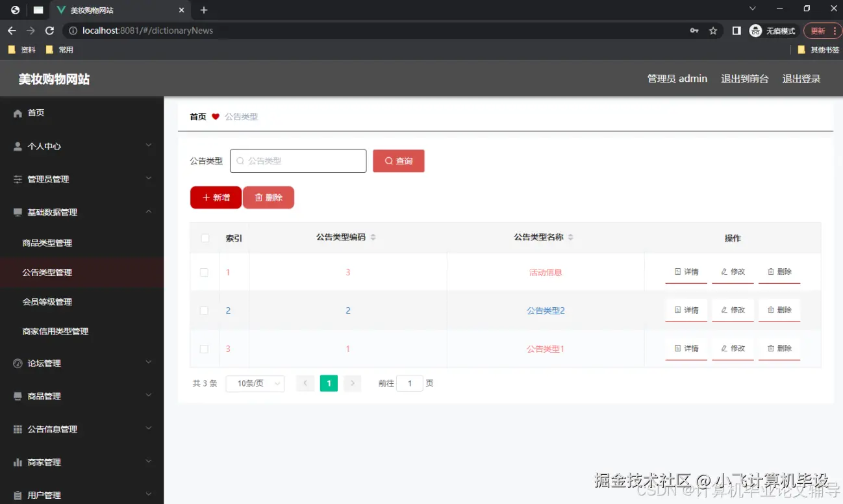The image size is (843, 504).
Task: Click the red 新增 button
Action: pyautogui.click(x=215, y=196)
